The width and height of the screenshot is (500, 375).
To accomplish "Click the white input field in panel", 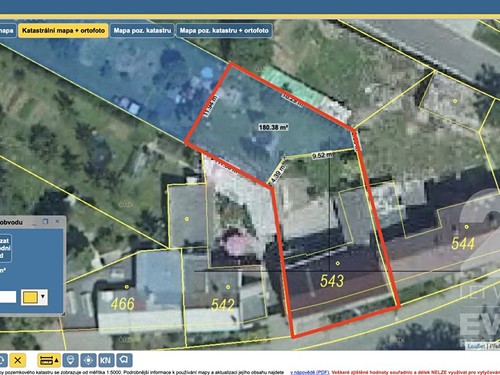I will [x=8, y=297].
